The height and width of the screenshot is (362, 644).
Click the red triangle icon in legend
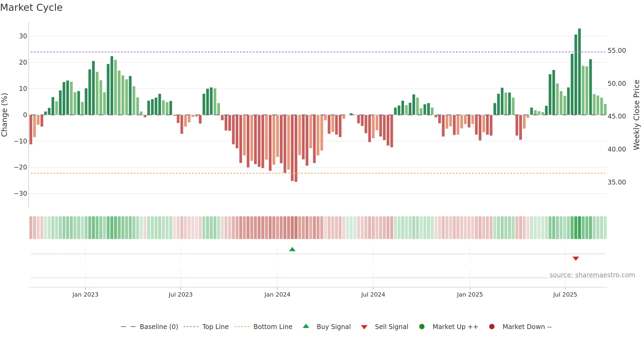tap(364, 327)
